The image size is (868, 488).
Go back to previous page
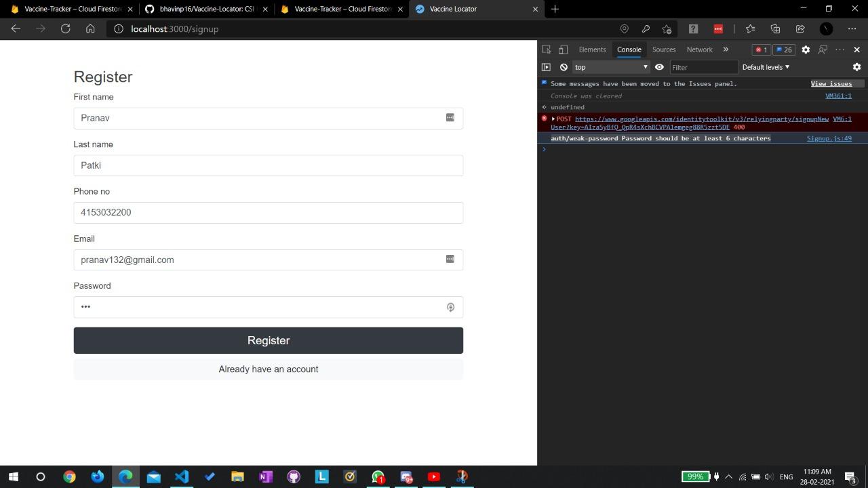point(16,28)
